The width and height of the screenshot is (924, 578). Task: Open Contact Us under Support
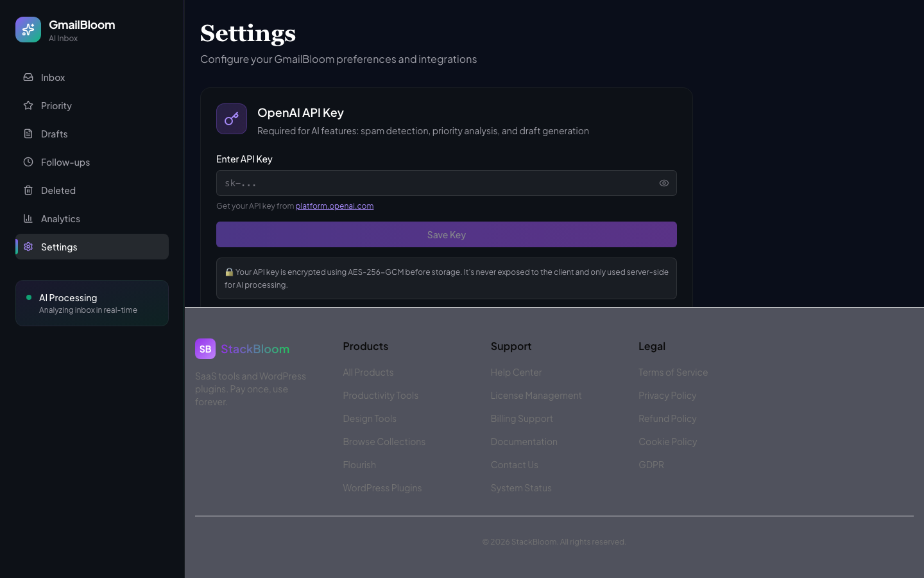514,464
